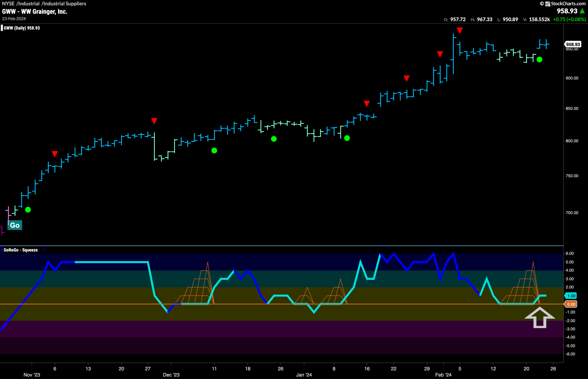
Task: Click the green dot near early November lows
Action: tap(28, 210)
